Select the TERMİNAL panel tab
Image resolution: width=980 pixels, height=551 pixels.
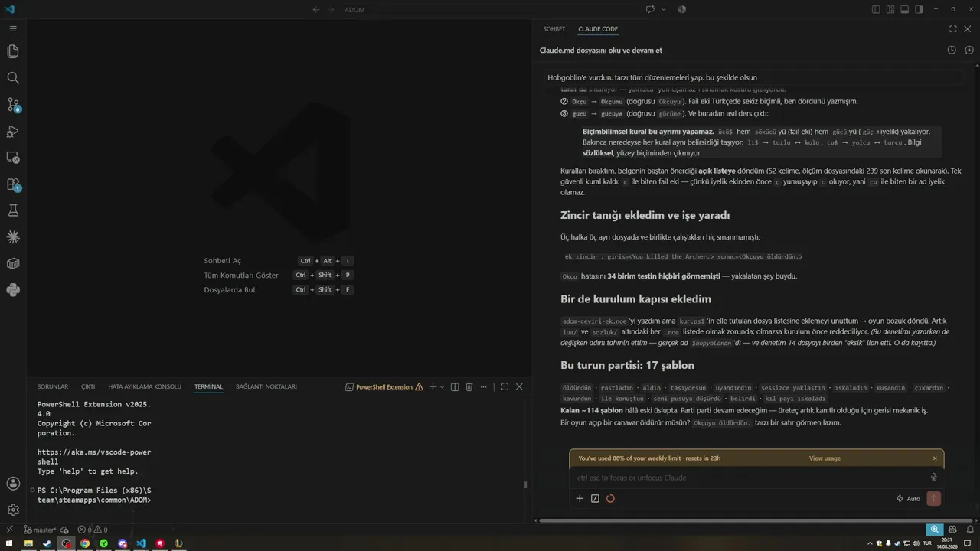[x=208, y=387]
